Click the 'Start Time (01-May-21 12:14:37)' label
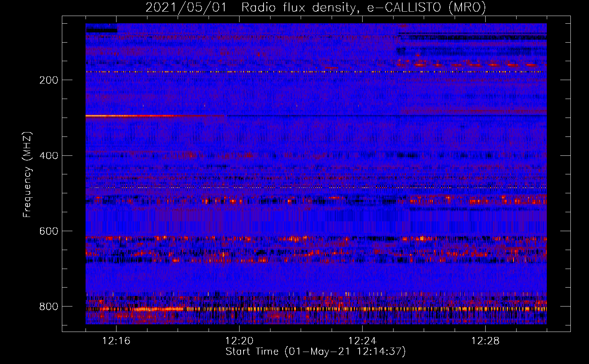589x364 pixels. [316, 351]
